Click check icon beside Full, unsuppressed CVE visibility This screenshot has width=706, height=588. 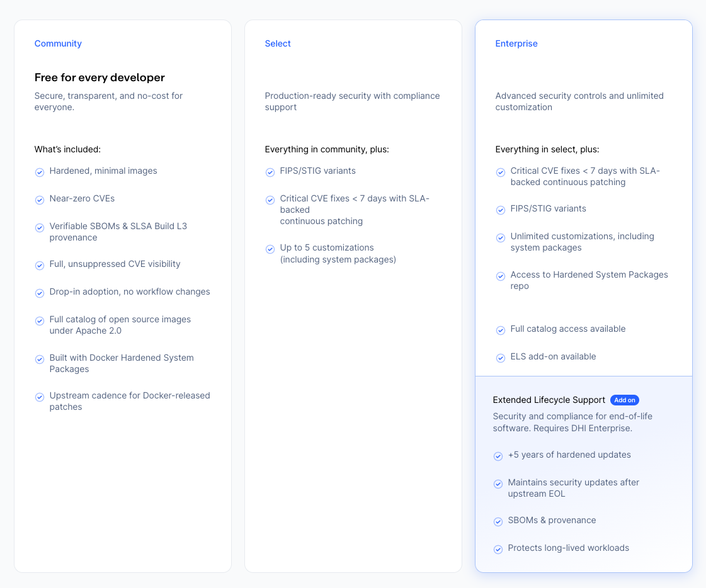(x=40, y=266)
